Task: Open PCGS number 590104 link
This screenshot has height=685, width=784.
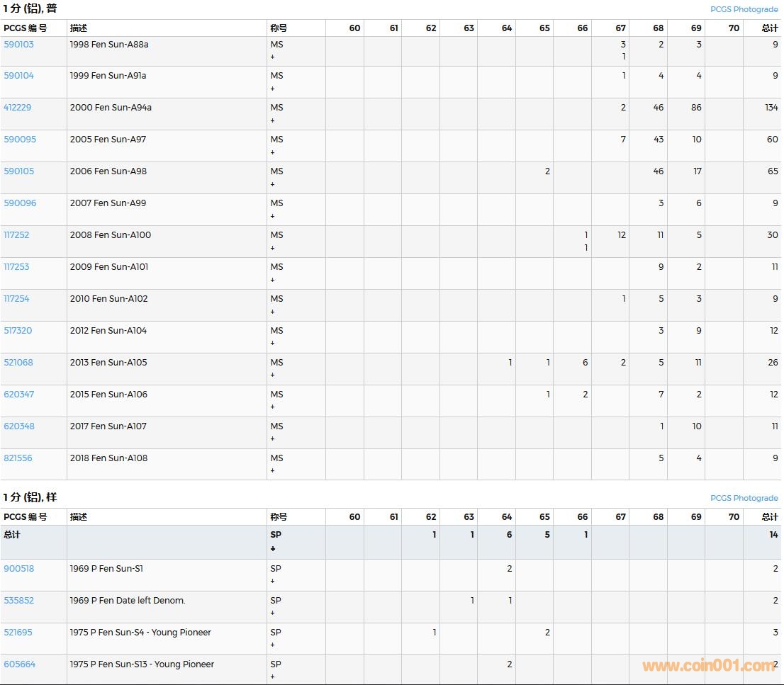Action: tap(18, 76)
